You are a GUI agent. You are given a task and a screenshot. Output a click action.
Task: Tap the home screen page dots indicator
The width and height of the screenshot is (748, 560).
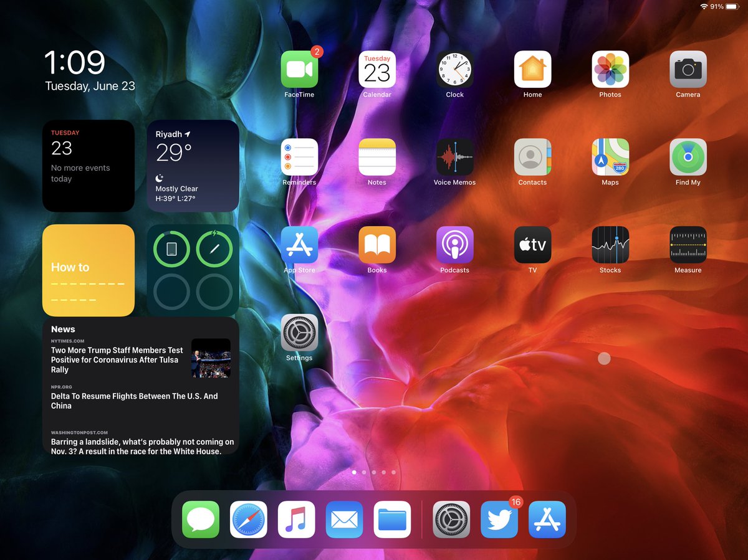(374, 472)
